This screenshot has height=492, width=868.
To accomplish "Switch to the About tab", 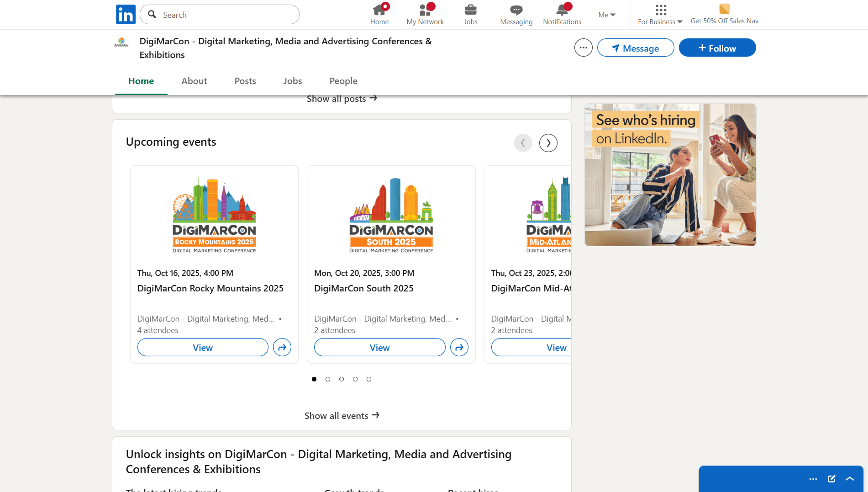I will 194,81.
